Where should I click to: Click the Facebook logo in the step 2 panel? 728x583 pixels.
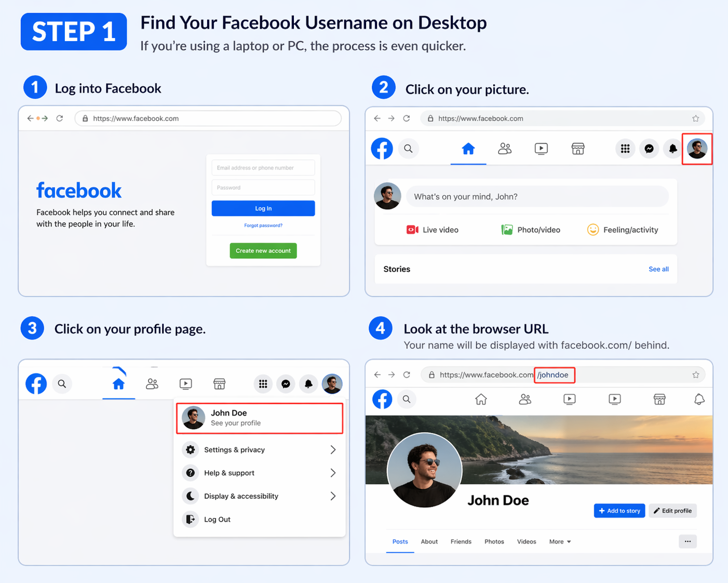[382, 149]
